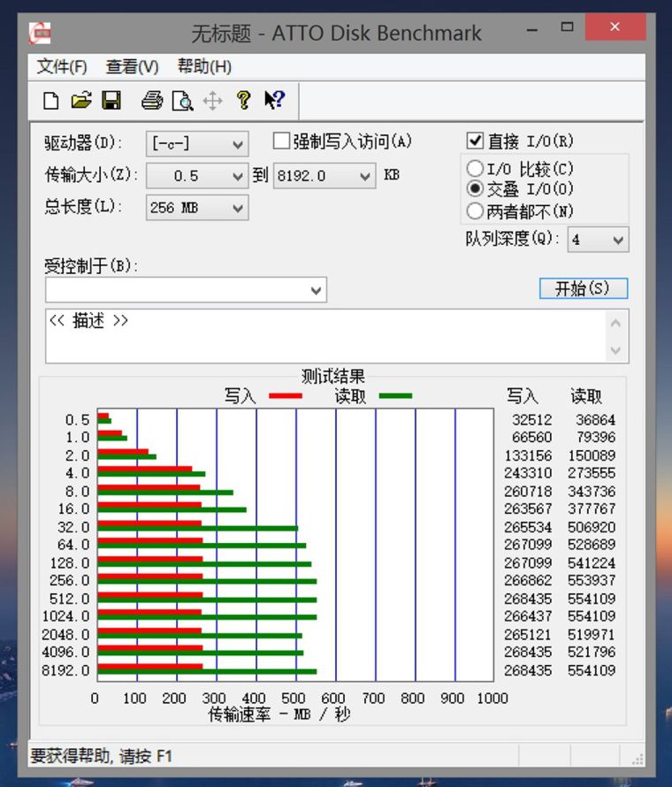Screen dimensions: 672x787
Task: Uncheck the 直接 I/O checkbox
Action: tap(476, 141)
